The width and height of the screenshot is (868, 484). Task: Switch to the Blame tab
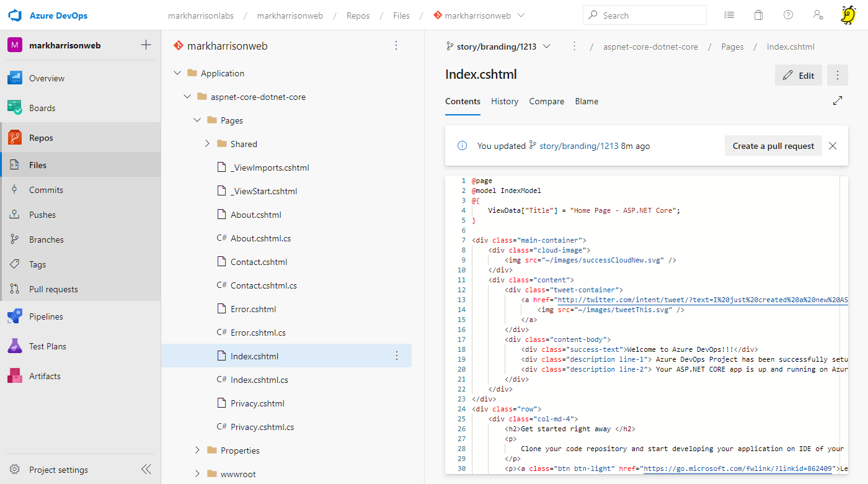586,101
